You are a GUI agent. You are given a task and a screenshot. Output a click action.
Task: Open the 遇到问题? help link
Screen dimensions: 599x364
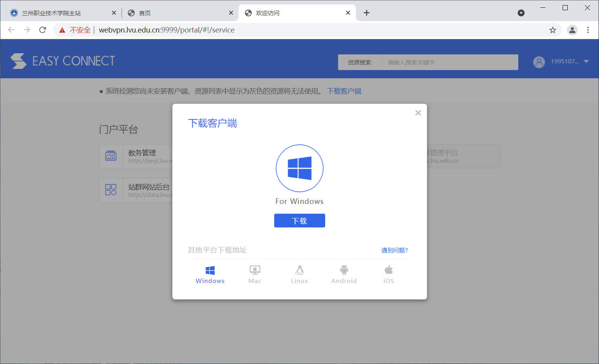coord(395,250)
